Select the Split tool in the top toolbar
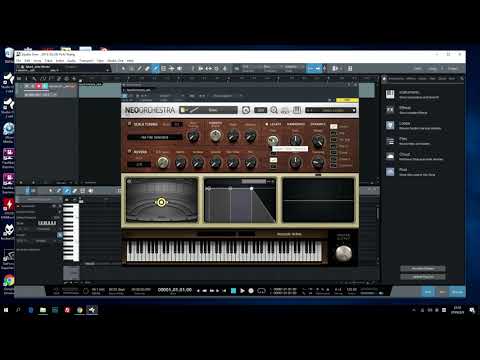Image resolution: width=480 pixels, height=360 pixels. coord(139,68)
